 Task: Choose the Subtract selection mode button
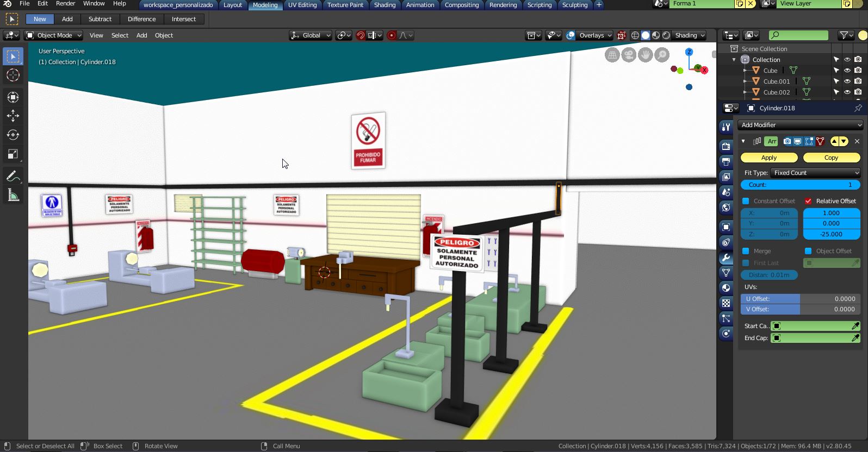(100, 19)
